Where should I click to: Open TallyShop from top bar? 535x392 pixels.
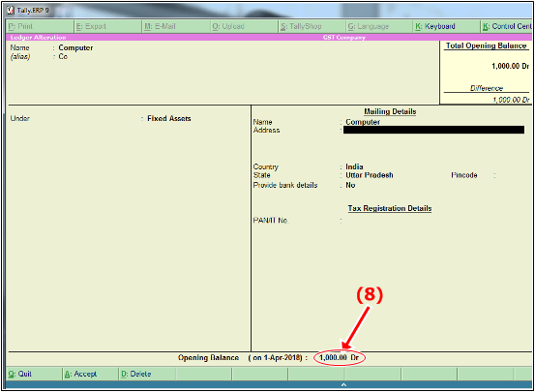pos(312,26)
